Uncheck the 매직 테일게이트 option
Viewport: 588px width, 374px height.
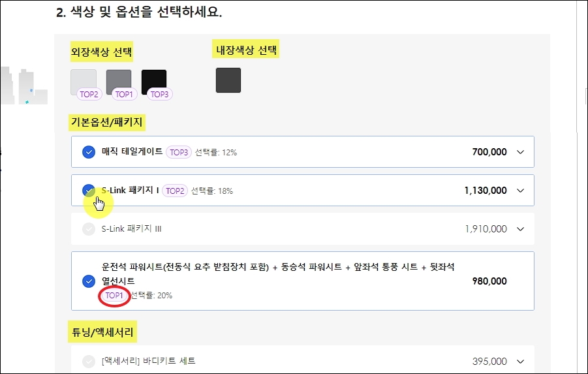(x=89, y=152)
